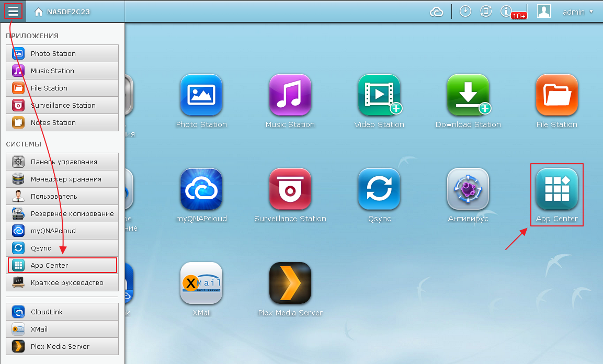The image size is (603, 364).
Task: Toggle the hamburger main menu button
Action: (13, 12)
